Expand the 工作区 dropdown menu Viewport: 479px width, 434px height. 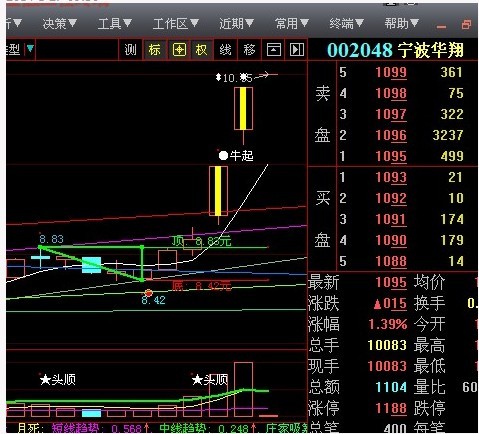coord(176,24)
